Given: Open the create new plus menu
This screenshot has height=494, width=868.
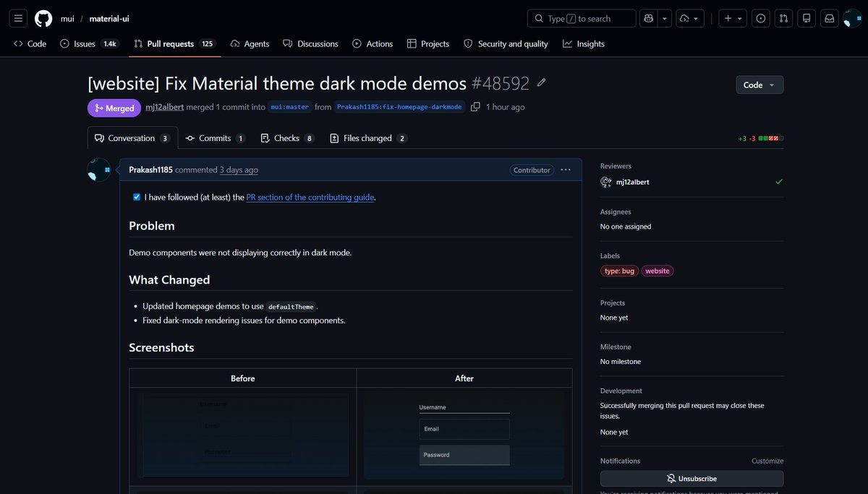Looking at the screenshot, I should [x=733, y=19].
